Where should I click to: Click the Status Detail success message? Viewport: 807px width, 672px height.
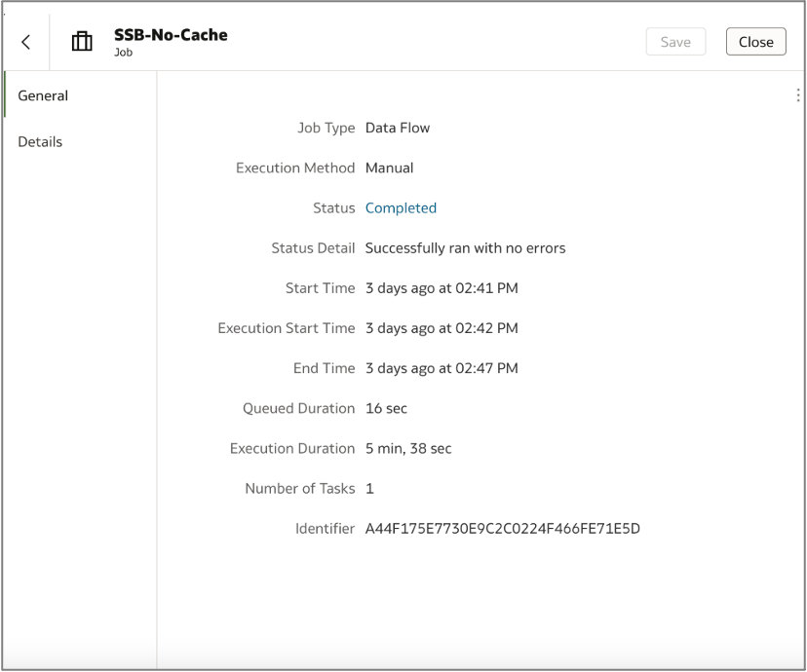pos(465,247)
